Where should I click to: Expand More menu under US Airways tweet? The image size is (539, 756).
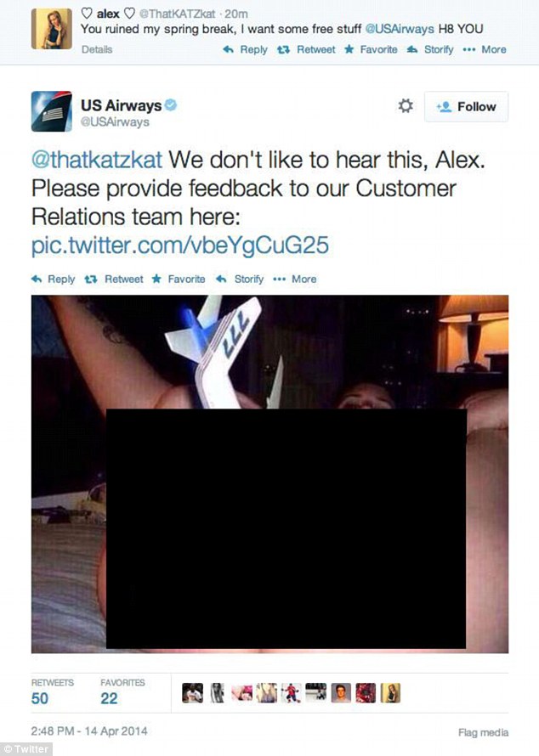point(294,279)
